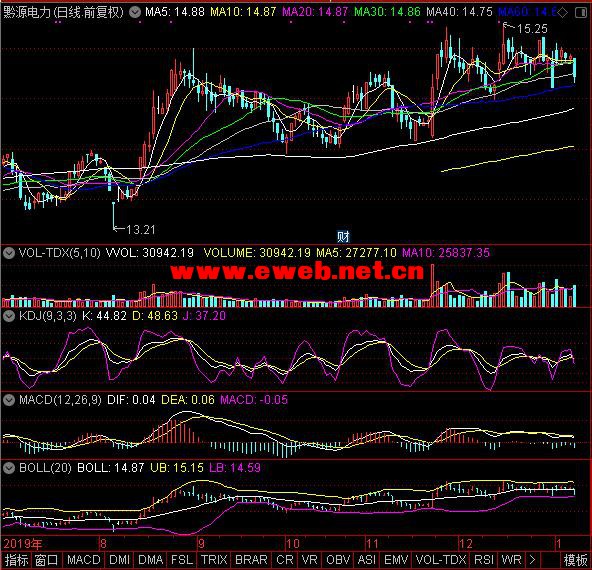The width and height of the screenshot is (592, 570).
Task: Click the 15.25 high price marker
Action: coord(532,29)
